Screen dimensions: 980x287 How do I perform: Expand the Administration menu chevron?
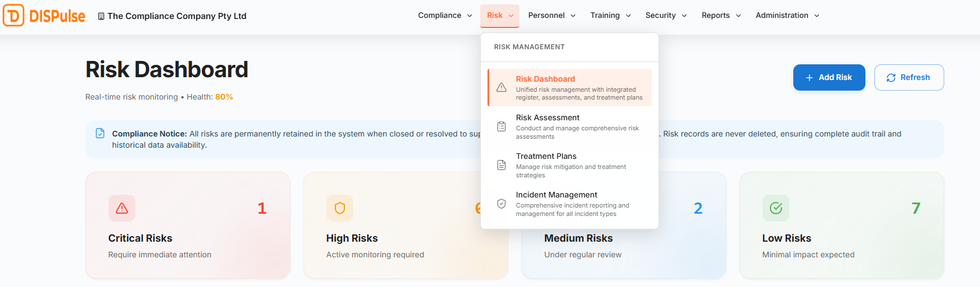(817, 16)
